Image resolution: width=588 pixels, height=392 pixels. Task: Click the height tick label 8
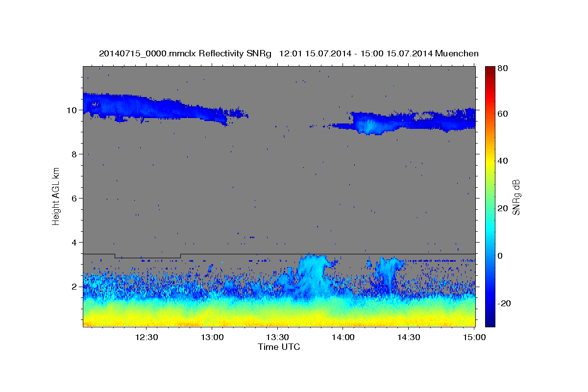pos(74,154)
